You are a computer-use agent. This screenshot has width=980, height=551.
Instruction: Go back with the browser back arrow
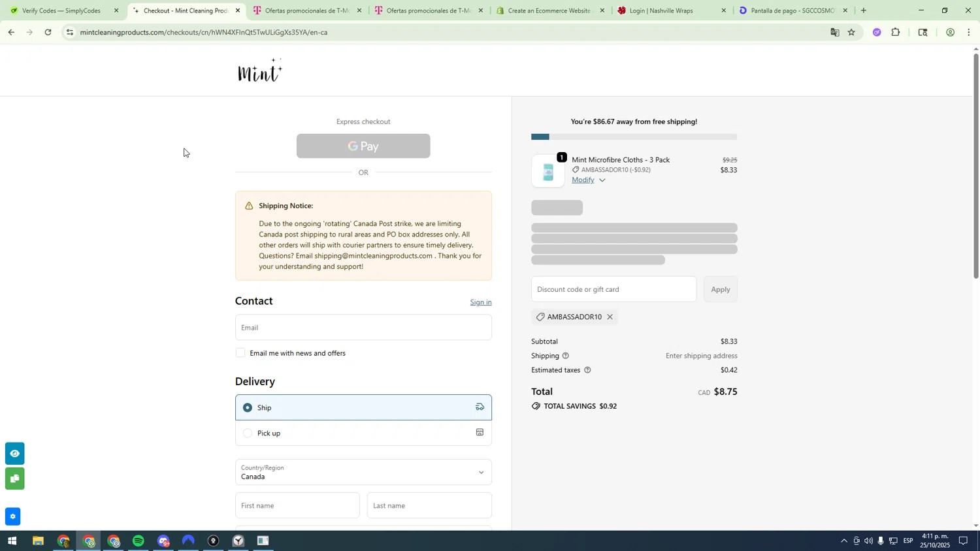pos(11,32)
